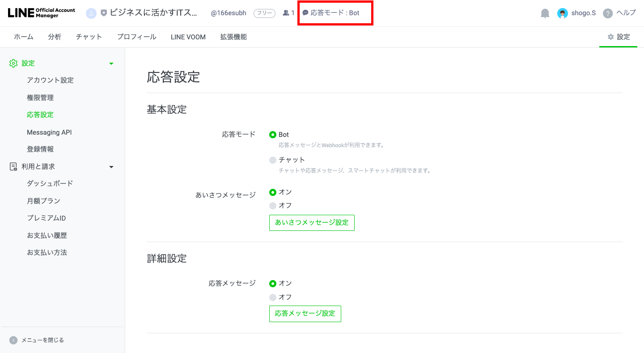
Task: Select the チャット response mode radio button
Action: tap(273, 160)
